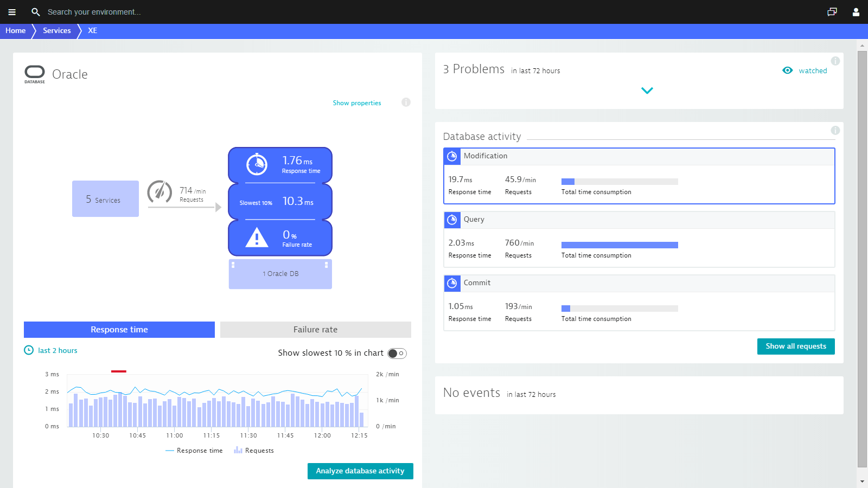This screenshot has height=488, width=868.
Task: Click the Modification stopwatch icon
Action: pos(452,157)
